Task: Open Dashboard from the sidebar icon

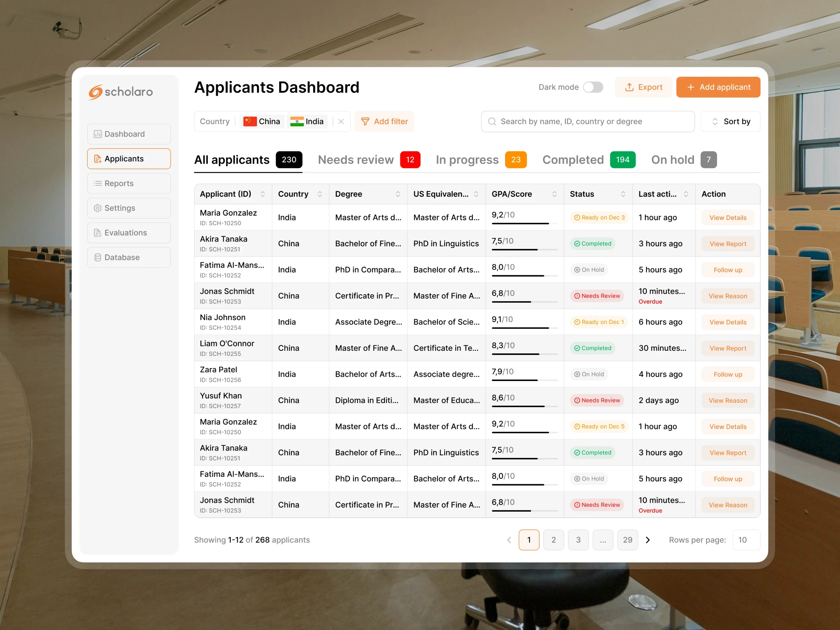Action: click(x=98, y=134)
